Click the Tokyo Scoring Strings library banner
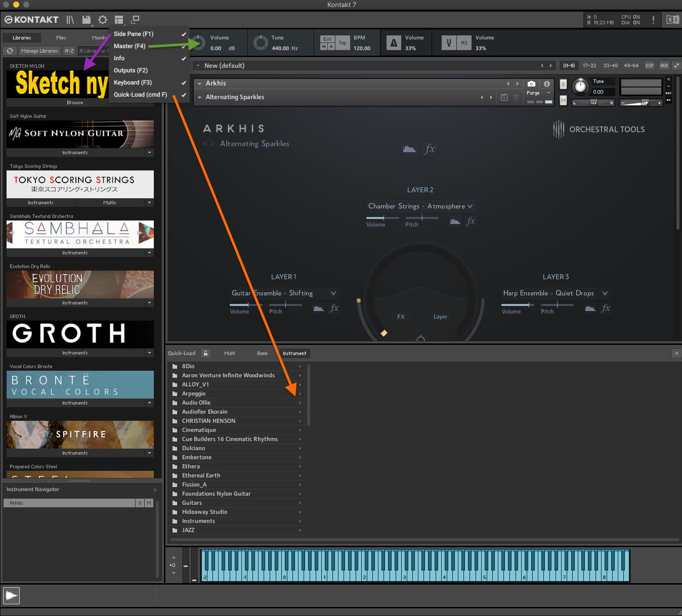 click(x=80, y=184)
